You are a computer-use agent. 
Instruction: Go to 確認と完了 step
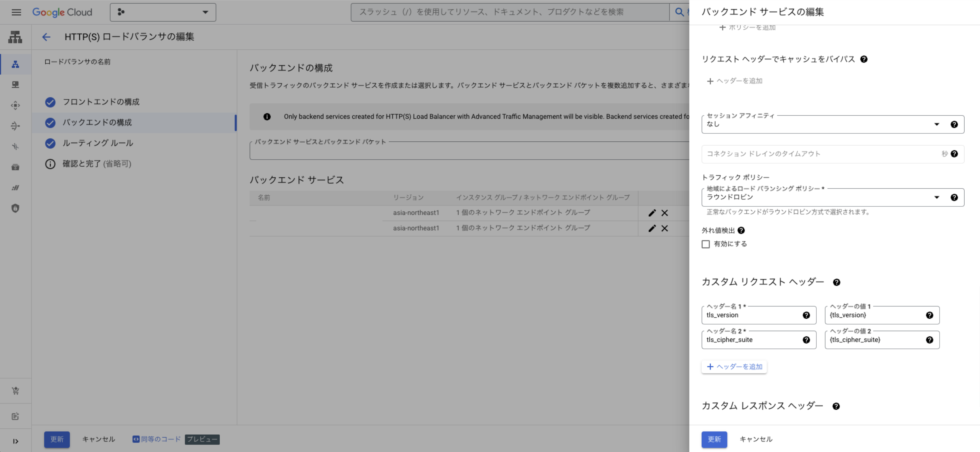coord(97,164)
